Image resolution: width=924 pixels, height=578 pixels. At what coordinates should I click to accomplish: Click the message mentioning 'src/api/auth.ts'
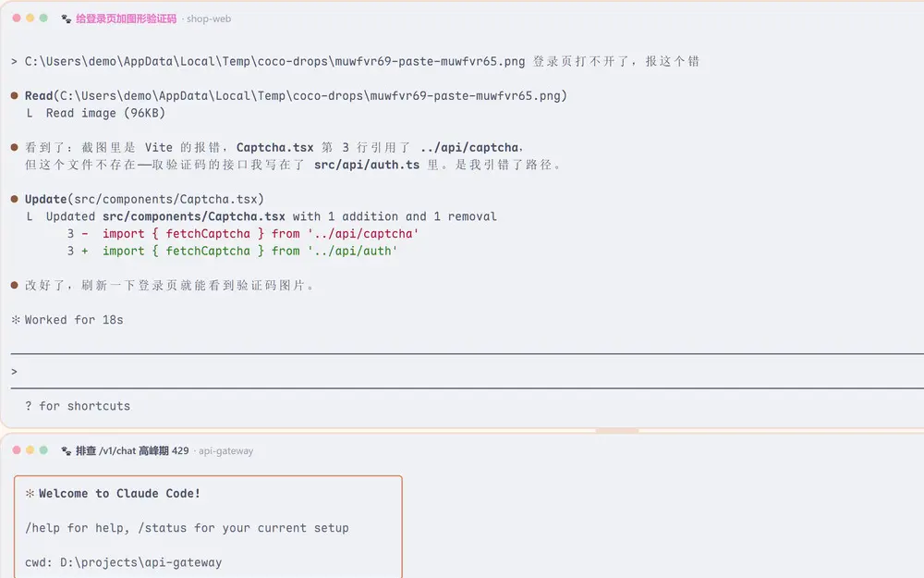(x=293, y=165)
